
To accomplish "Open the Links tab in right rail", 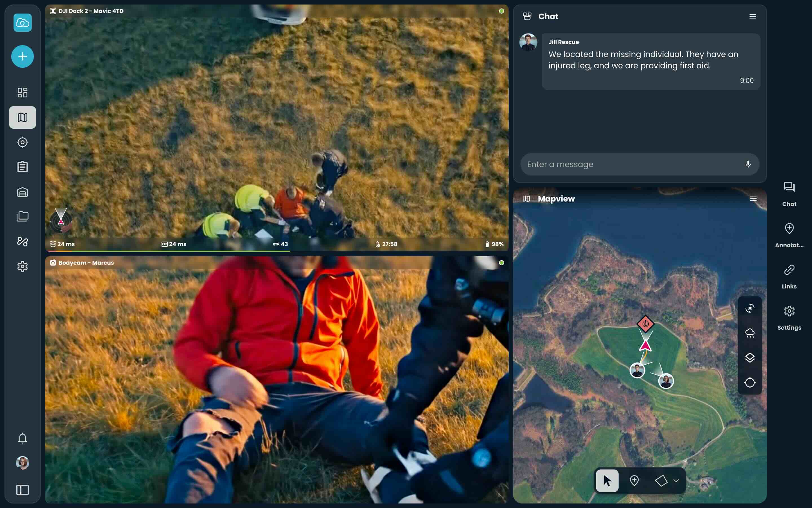I will (789, 277).
